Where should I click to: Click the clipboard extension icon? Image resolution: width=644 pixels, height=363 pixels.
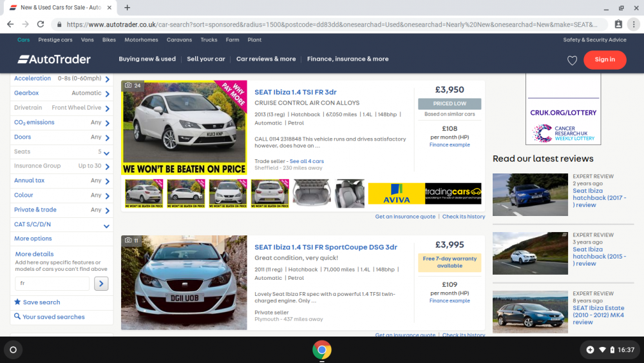pos(618,25)
